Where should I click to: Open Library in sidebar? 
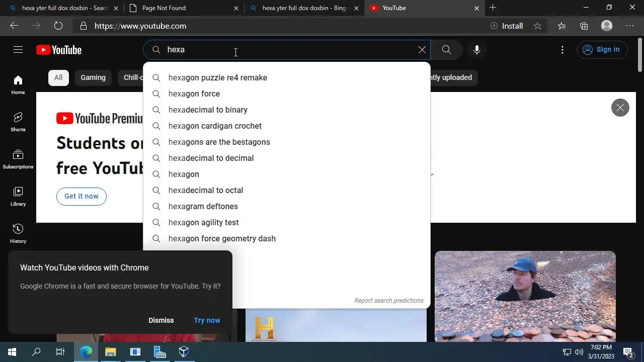click(x=18, y=197)
